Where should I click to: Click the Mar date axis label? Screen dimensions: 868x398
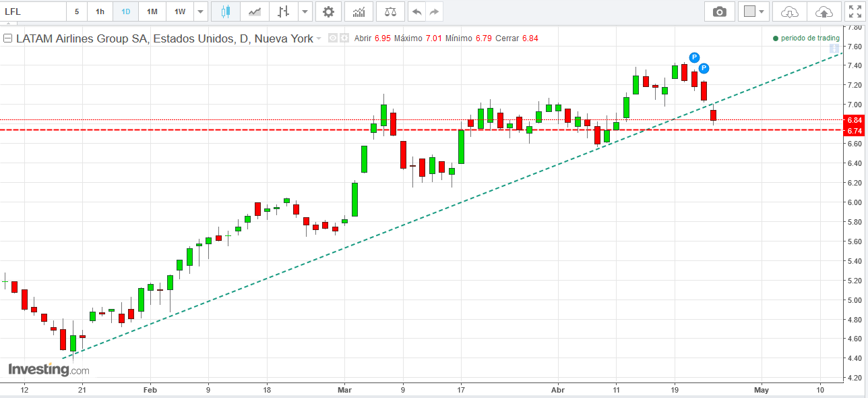coord(344,390)
